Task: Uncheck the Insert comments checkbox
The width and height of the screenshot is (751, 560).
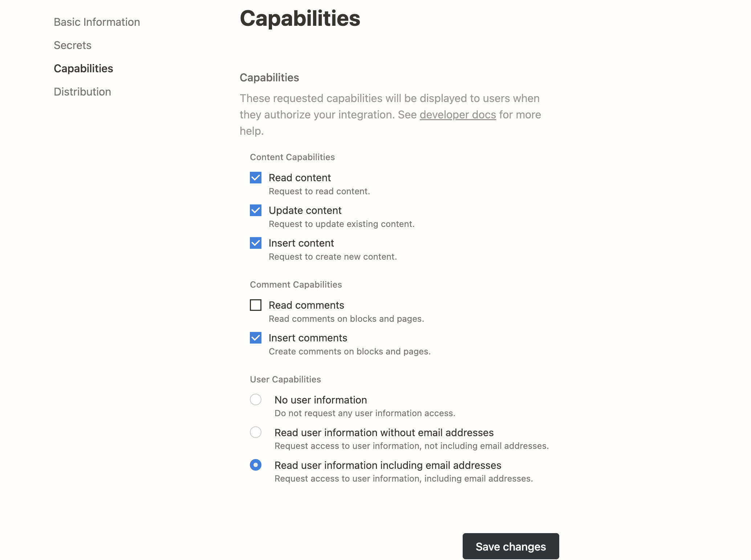Action: (x=255, y=338)
